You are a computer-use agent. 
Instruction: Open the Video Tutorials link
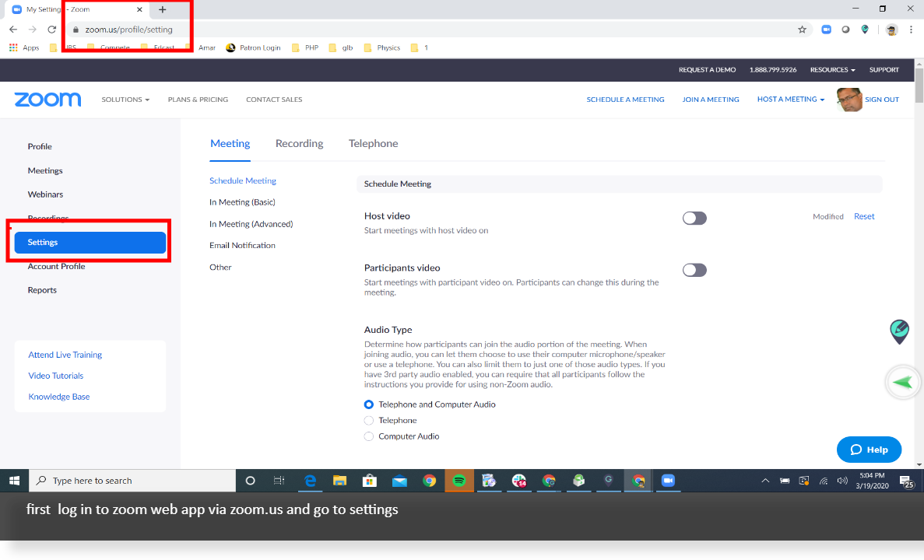pyautogui.click(x=56, y=376)
